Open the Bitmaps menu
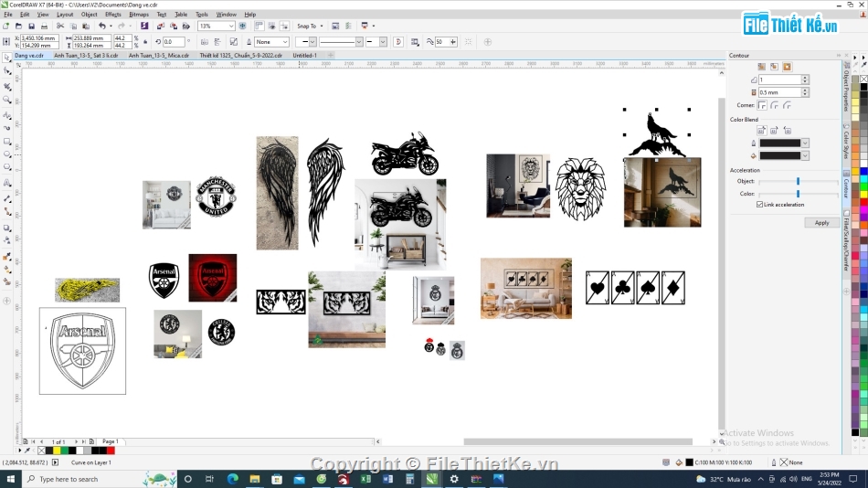The image size is (868, 488). click(138, 15)
